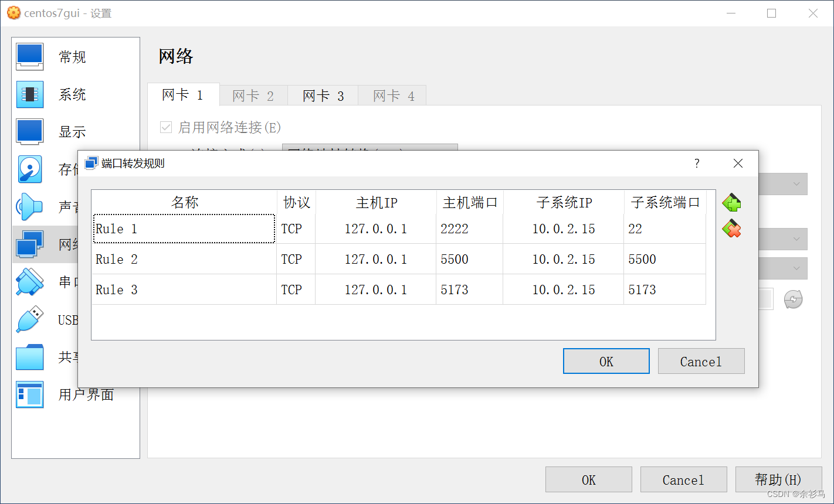Expand the lower dropdown arrow on right
Image resolution: width=834 pixels, height=504 pixels.
pos(796,268)
